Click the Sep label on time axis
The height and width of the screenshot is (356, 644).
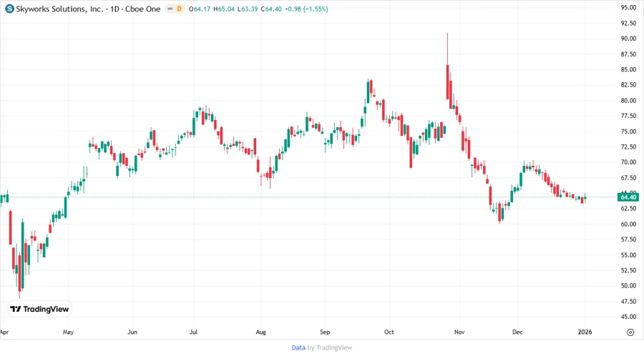pos(325,332)
